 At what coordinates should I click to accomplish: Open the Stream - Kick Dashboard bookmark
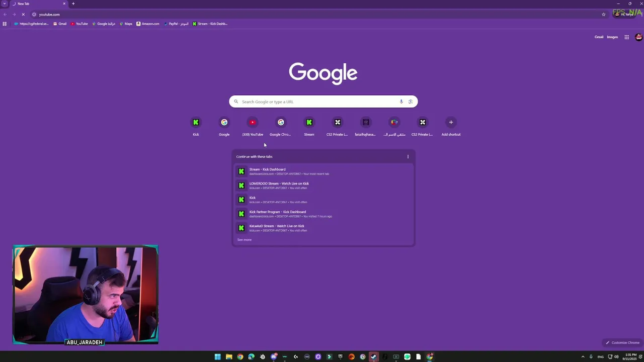[210, 24]
